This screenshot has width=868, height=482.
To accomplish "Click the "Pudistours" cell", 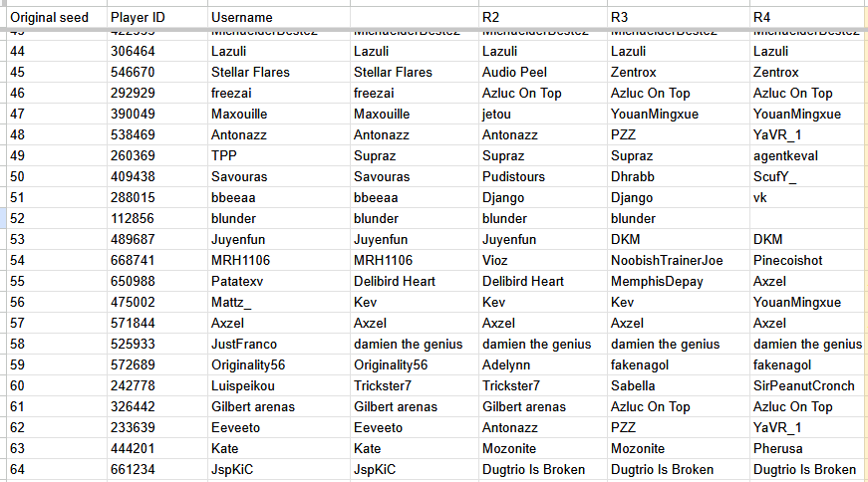I will point(514,176).
